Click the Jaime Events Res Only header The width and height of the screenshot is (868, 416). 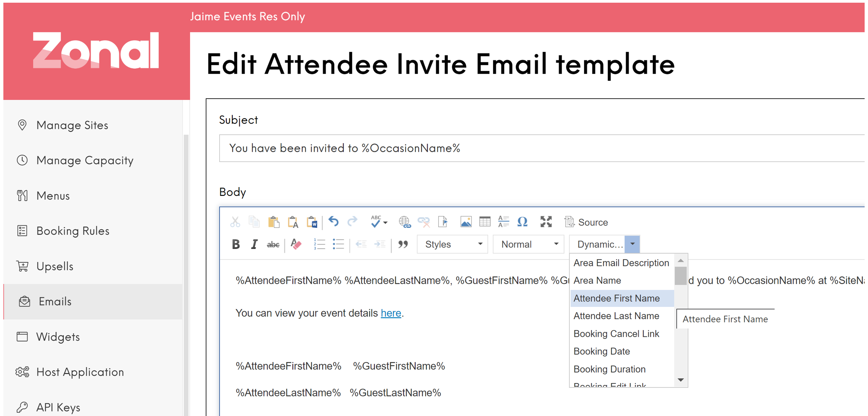pos(247,16)
